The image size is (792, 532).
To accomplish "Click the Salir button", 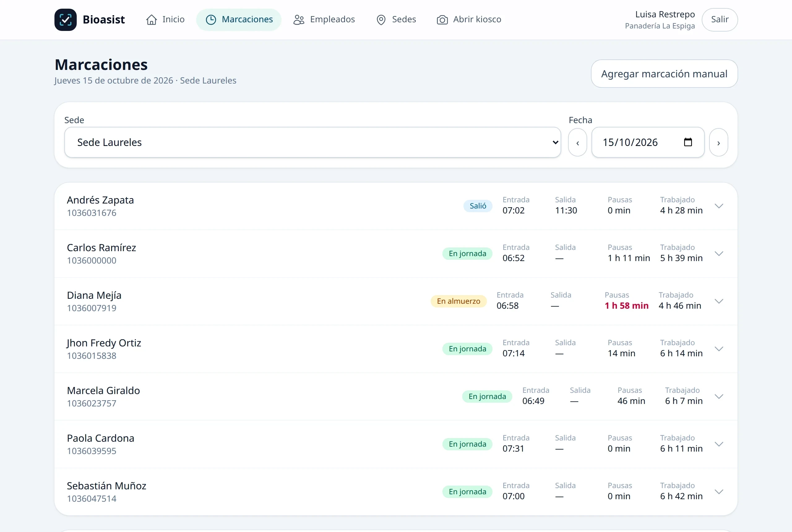I will point(720,20).
